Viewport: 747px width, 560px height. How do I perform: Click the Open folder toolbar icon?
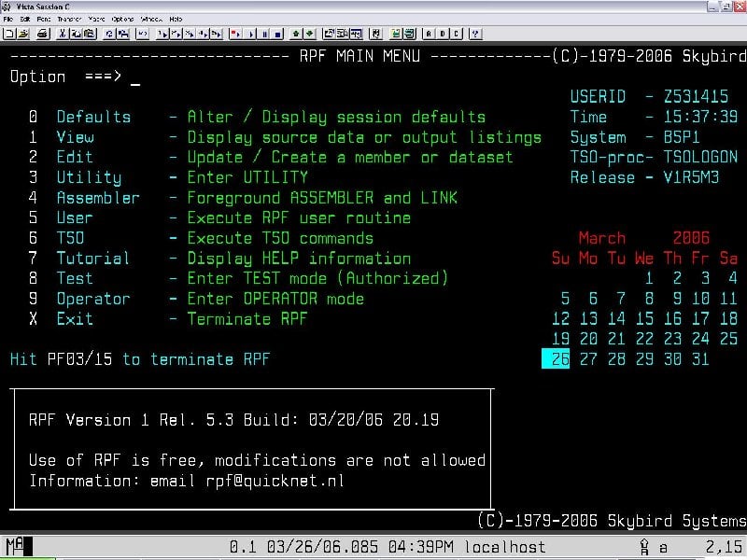(23, 34)
